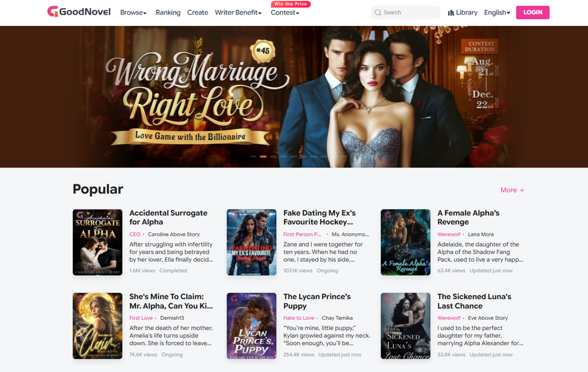Click the pink LOGIN button

point(532,13)
